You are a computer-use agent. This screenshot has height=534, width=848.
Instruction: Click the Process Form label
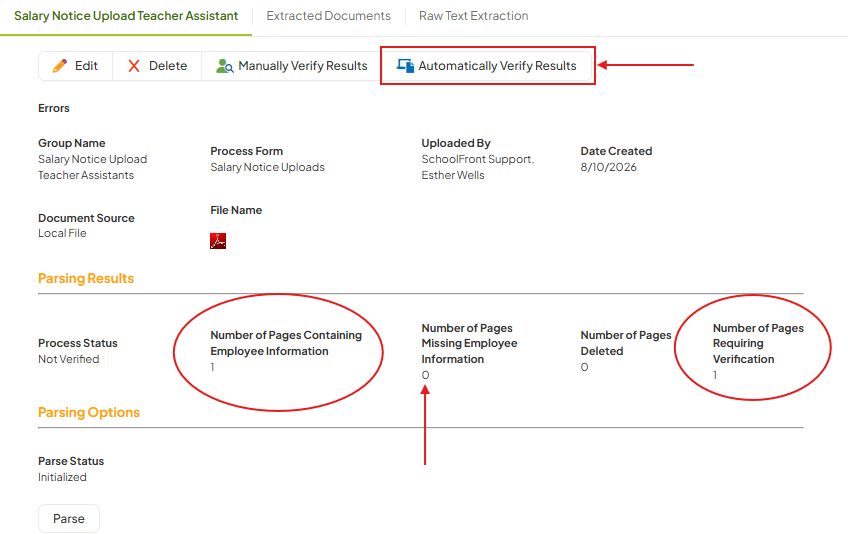point(247,151)
